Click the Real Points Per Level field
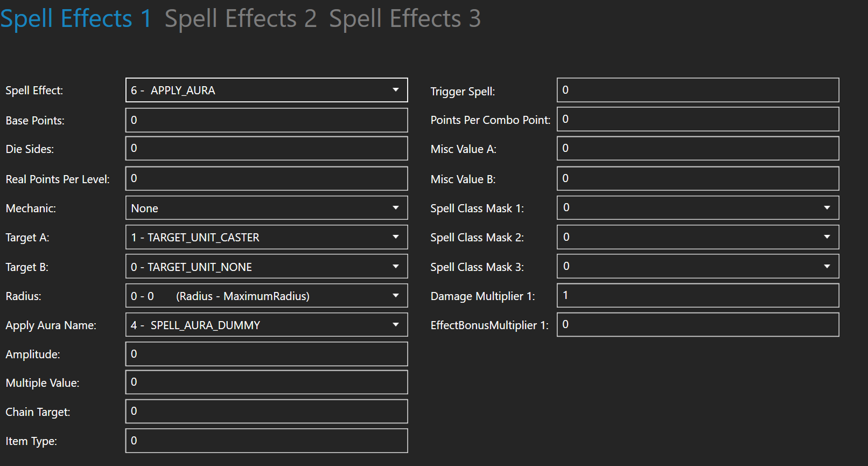868x466 pixels. click(x=267, y=178)
